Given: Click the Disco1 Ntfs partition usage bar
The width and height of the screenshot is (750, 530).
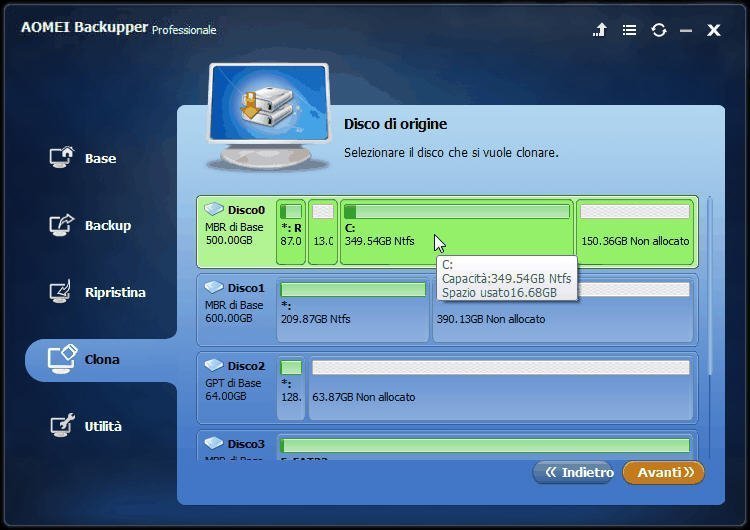Looking at the screenshot, I should pos(353,289).
